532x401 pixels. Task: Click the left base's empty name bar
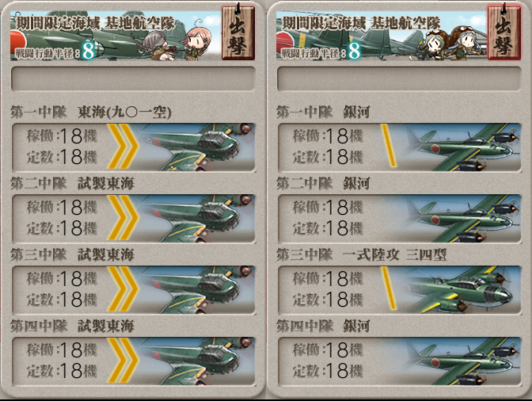pyautogui.click(x=133, y=78)
